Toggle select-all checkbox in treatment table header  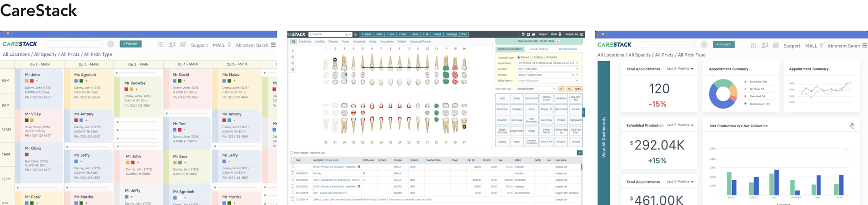click(292, 160)
